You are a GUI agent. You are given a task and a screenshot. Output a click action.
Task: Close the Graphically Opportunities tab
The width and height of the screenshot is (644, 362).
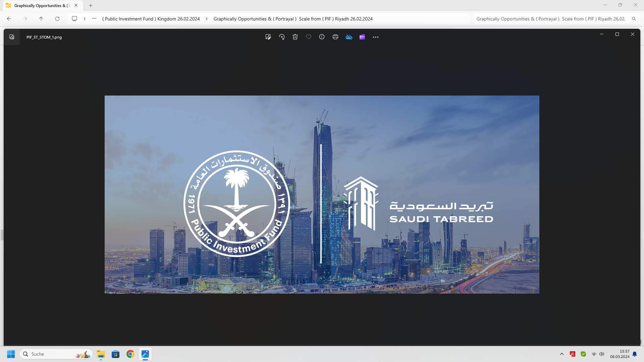(76, 5)
